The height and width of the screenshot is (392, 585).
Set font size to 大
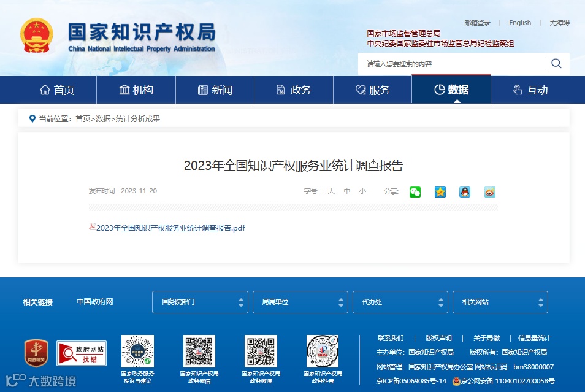[331, 191]
